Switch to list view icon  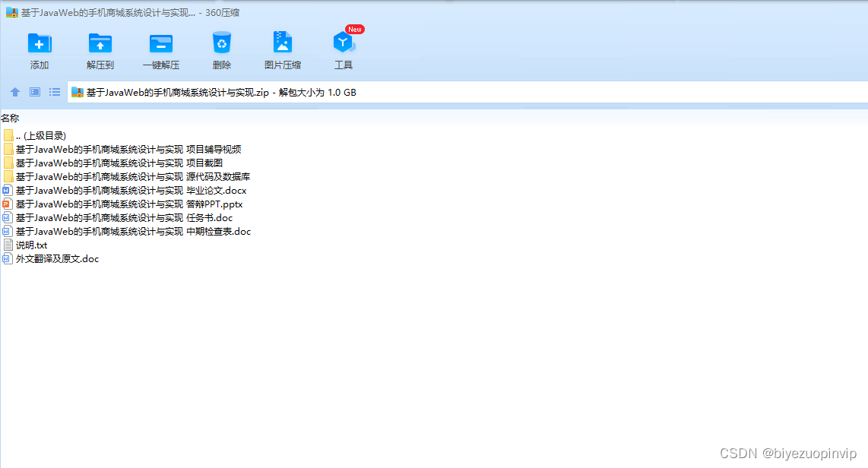pyautogui.click(x=54, y=92)
